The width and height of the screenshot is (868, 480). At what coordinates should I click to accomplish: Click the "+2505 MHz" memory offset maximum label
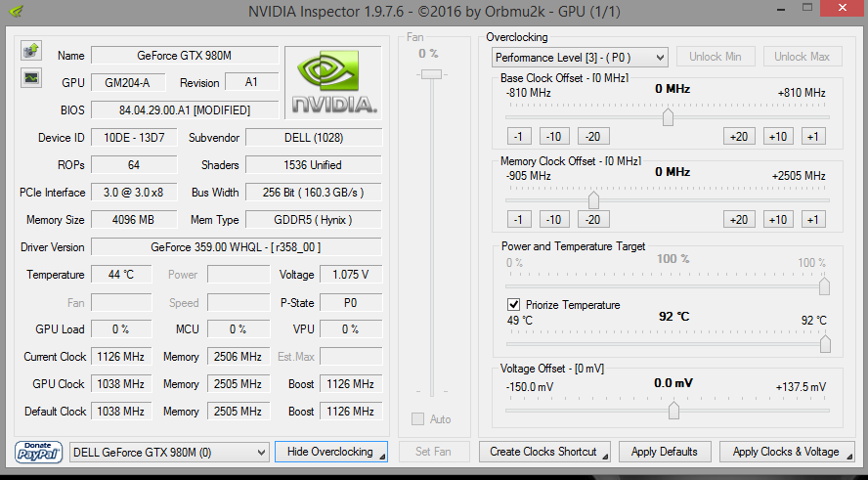coord(799,176)
